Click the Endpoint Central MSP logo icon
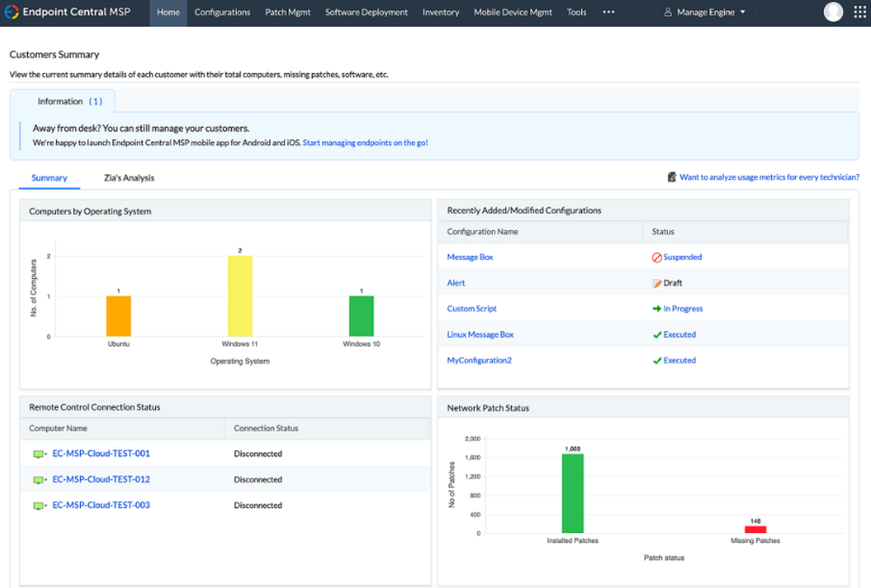871x588 pixels. coord(12,12)
